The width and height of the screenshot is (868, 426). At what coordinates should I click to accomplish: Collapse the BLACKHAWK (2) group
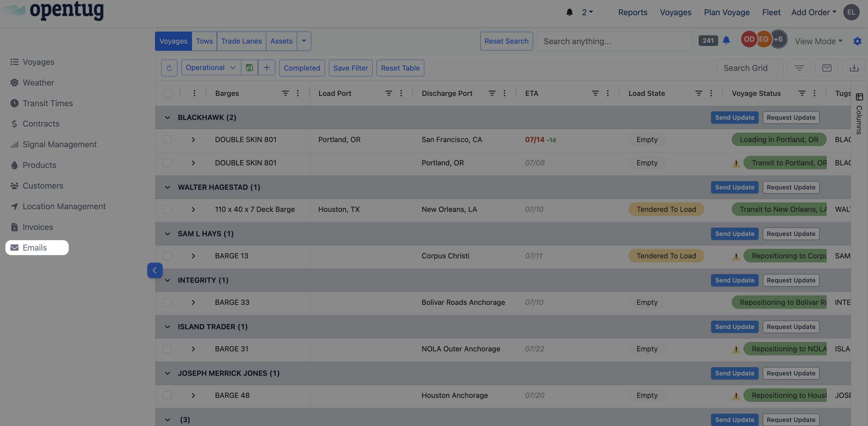pyautogui.click(x=167, y=118)
